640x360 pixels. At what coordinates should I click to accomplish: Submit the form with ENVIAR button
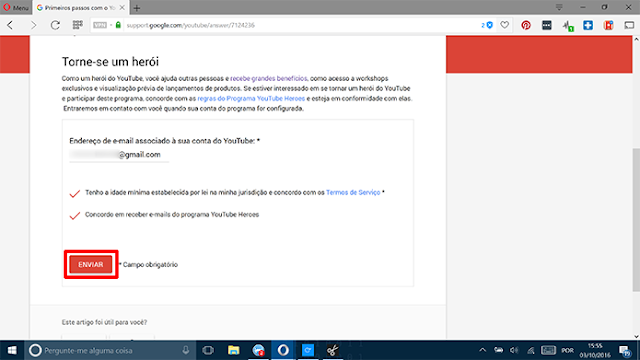(x=91, y=264)
